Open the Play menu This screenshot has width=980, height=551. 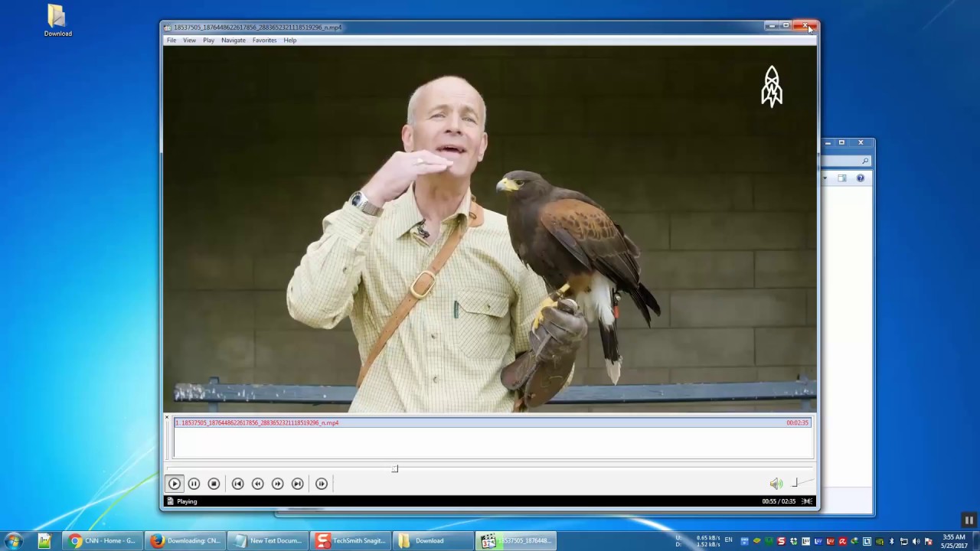208,40
